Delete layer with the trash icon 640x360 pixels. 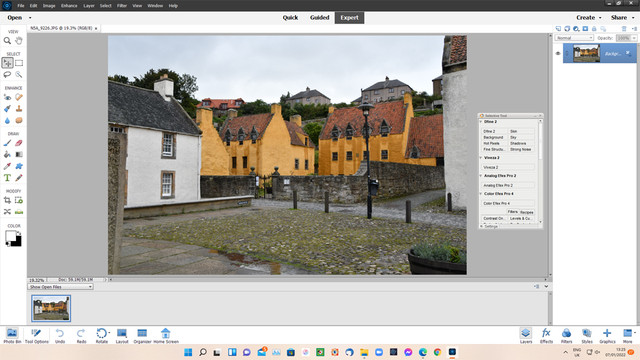(624, 29)
